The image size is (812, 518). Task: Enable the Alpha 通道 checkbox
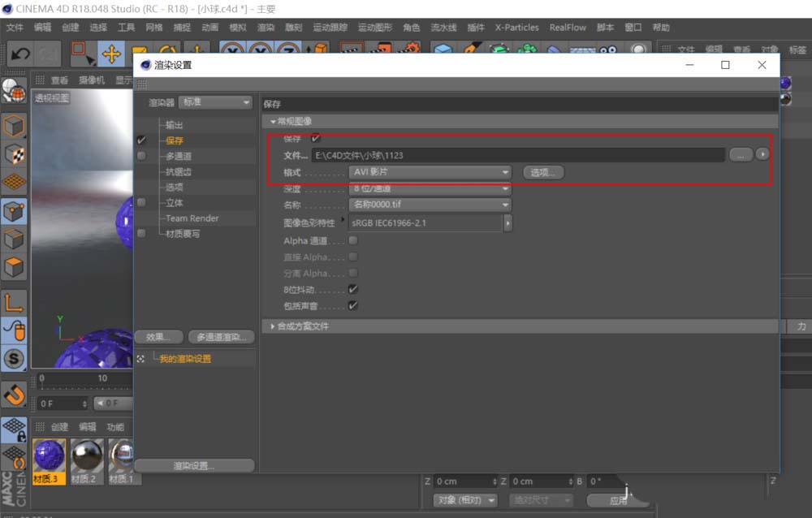click(x=353, y=240)
